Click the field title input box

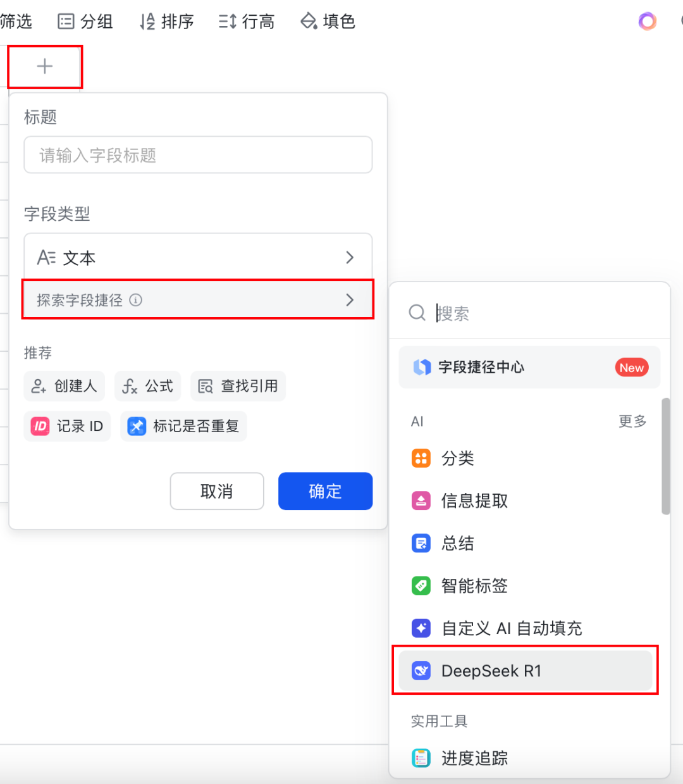point(198,155)
